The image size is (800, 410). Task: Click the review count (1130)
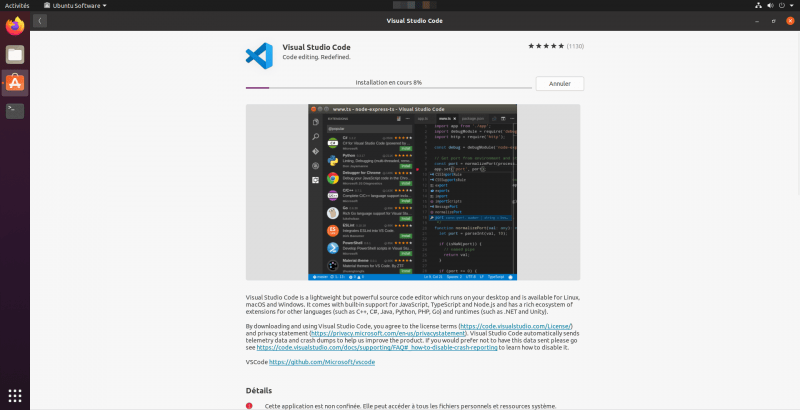(x=575, y=46)
